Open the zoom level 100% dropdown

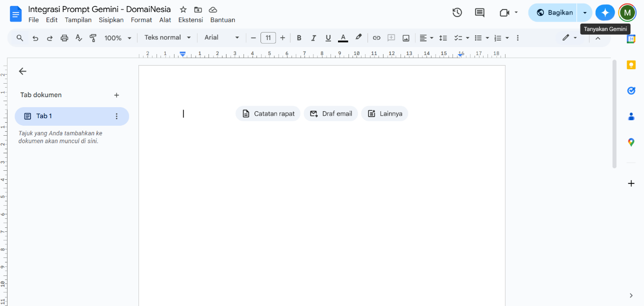117,38
